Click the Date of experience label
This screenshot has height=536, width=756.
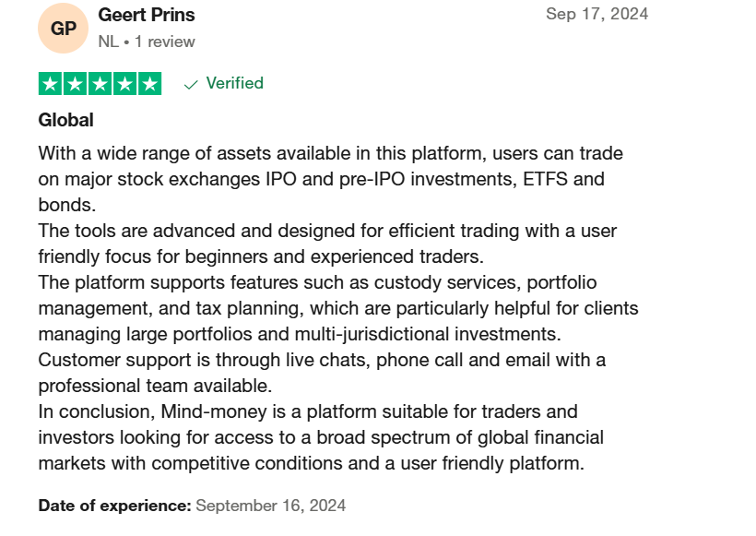point(115,506)
